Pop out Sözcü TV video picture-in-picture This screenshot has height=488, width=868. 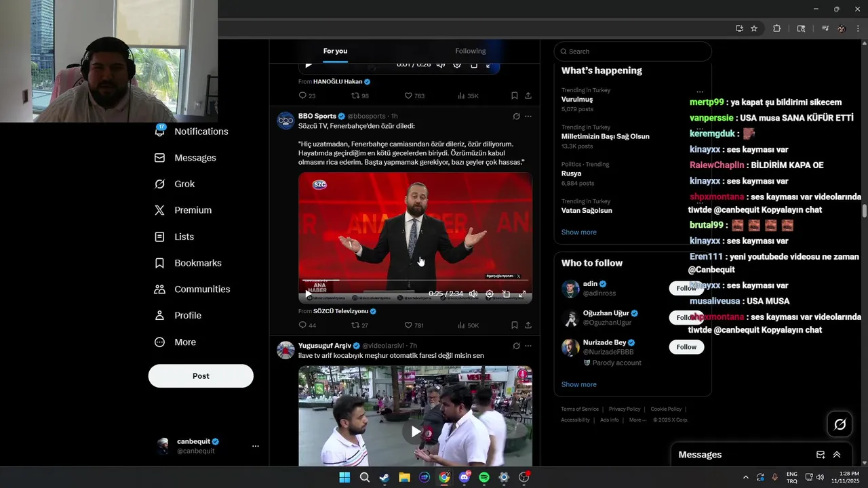tap(506, 294)
